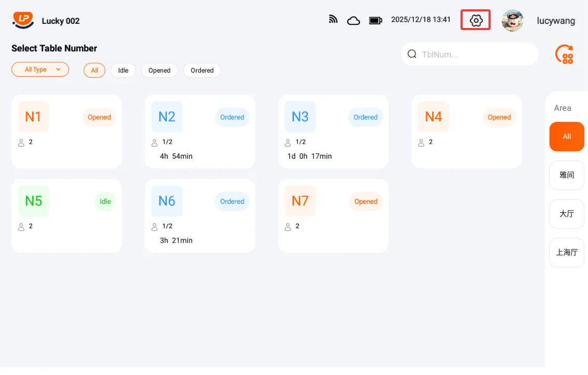The image size is (588, 375).
Task: Open idle table N5 card
Action: coord(67,215)
